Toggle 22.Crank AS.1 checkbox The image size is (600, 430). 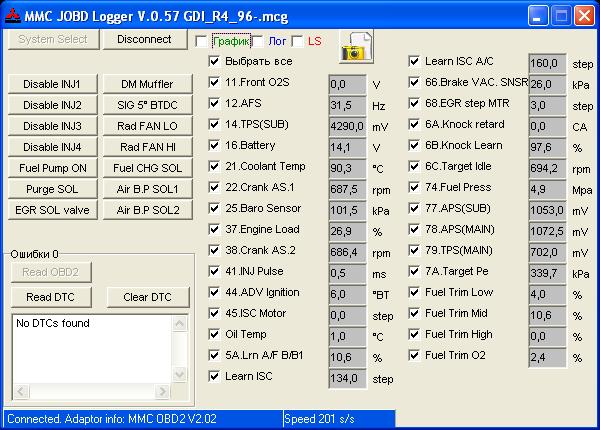[x=214, y=187]
